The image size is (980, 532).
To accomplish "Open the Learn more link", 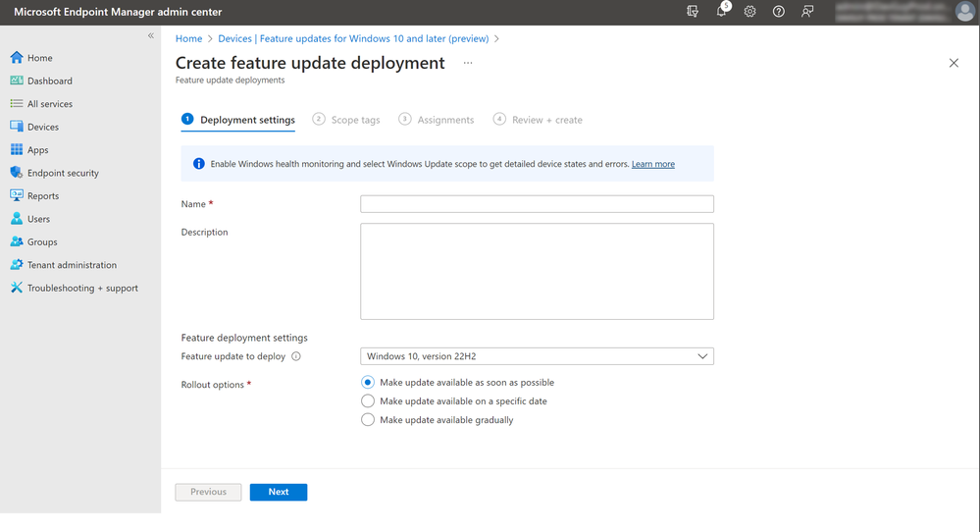I will coord(652,164).
